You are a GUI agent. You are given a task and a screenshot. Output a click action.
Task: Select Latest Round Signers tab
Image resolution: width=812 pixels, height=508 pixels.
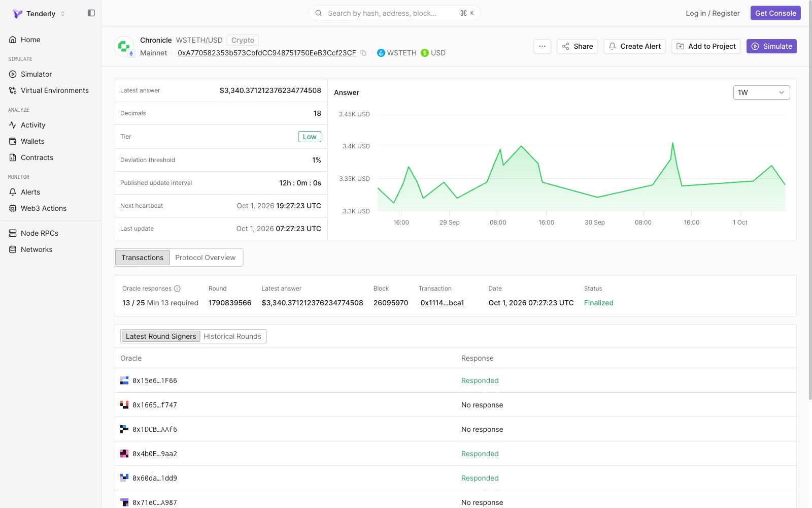(161, 336)
